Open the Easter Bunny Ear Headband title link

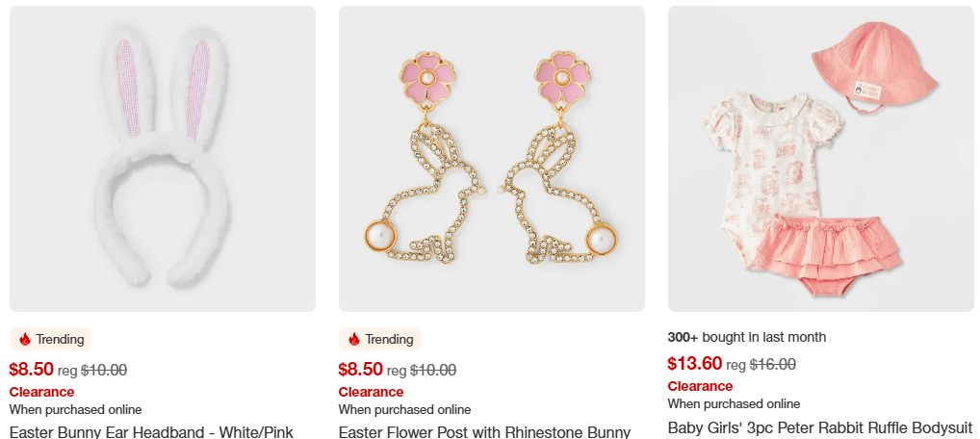[151, 432]
